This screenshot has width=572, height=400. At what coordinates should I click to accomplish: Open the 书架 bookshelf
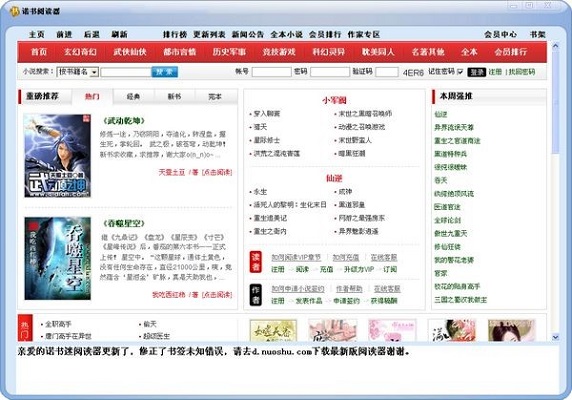click(538, 34)
